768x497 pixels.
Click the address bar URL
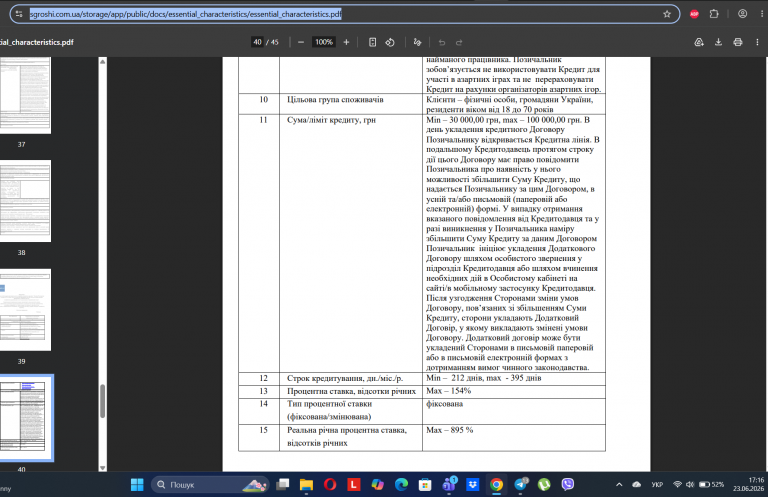[x=186, y=14]
